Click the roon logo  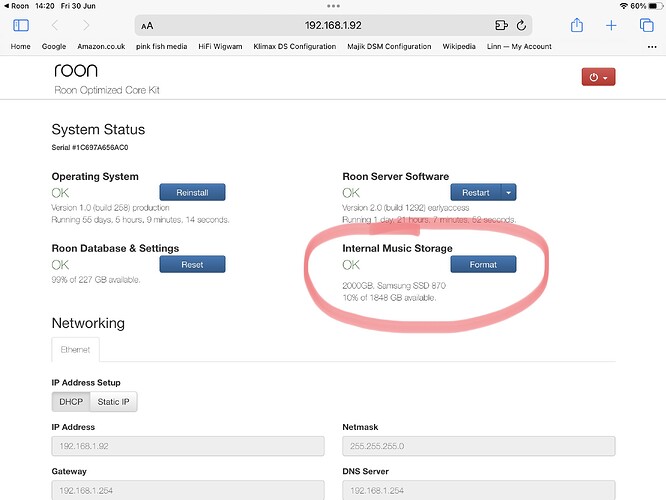[76, 71]
